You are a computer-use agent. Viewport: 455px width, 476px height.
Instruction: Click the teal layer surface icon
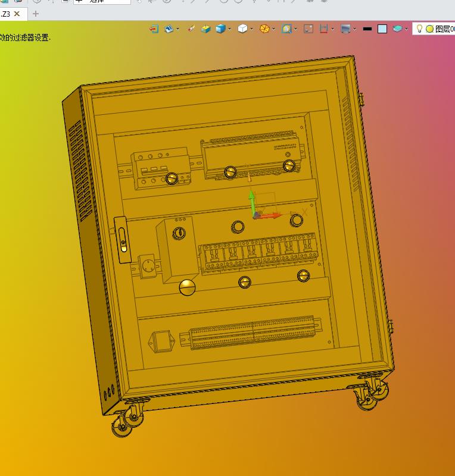(x=397, y=29)
